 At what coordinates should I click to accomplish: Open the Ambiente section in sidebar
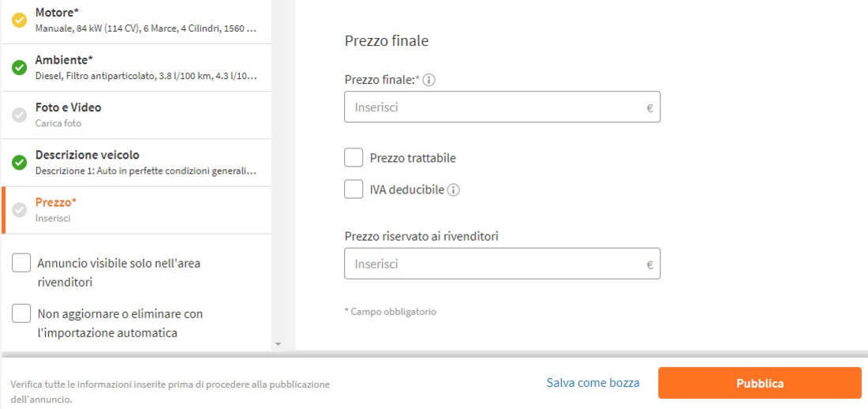click(x=137, y=68)
